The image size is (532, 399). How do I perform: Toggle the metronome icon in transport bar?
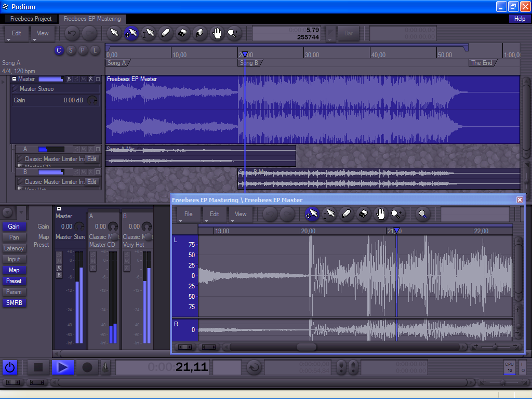pos(105,367)
